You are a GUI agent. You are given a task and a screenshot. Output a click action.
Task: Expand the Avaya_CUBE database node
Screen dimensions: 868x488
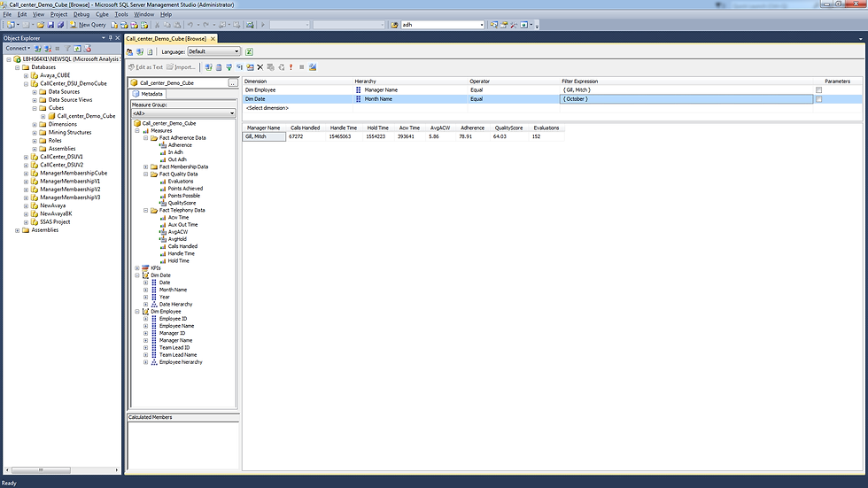[26, 76]
